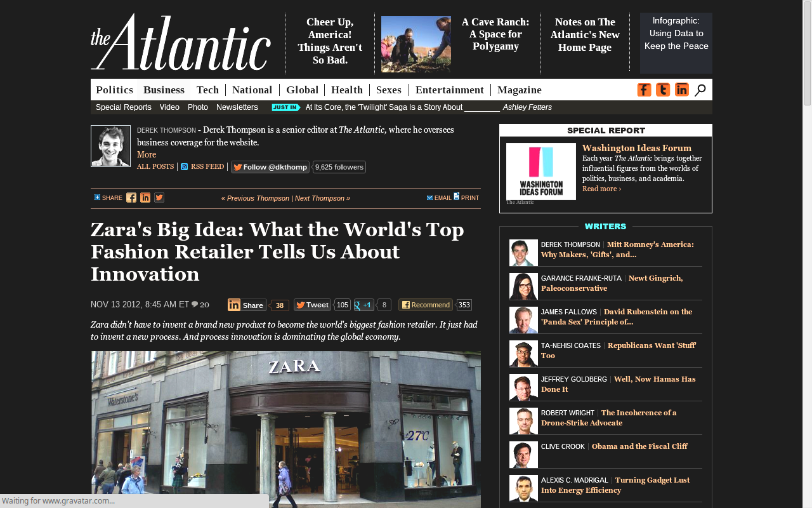Open Alexis Madrigal's Turning Gadget Lust article
This screenshot has height=508, width=812.
click(615, 485)
